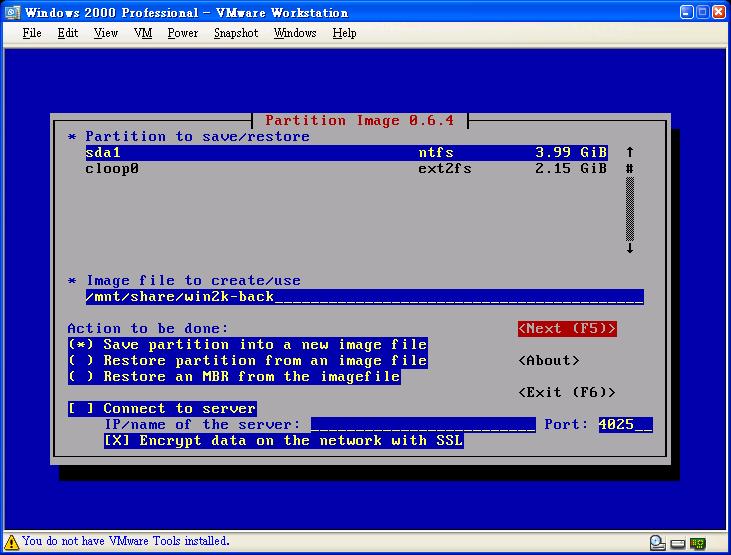Select the cloop0 ext2fs partition row

coord(346,168)
